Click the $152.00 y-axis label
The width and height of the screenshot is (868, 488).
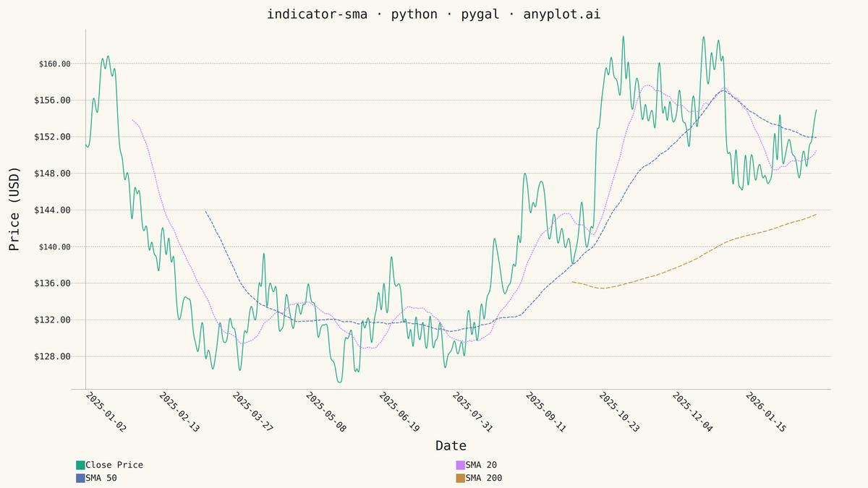coord(52,137)
